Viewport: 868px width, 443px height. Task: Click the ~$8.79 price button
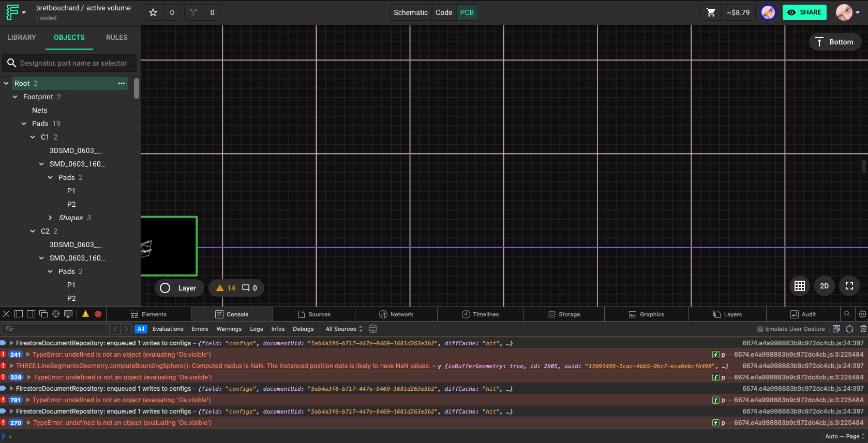(x=738, y=12)
